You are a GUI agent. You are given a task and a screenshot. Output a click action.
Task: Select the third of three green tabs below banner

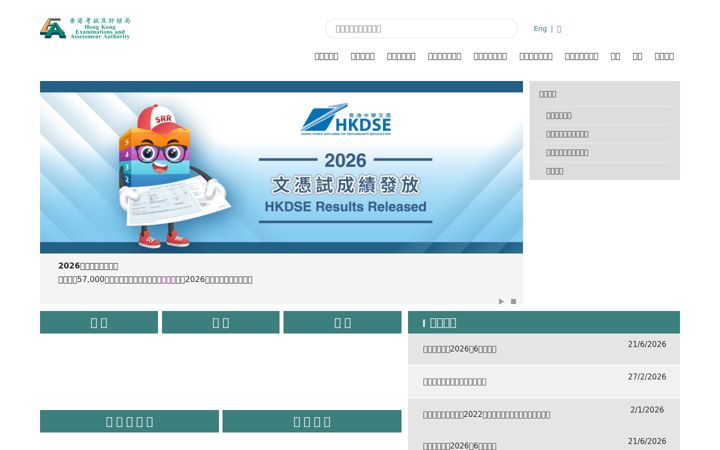(343, 322)
